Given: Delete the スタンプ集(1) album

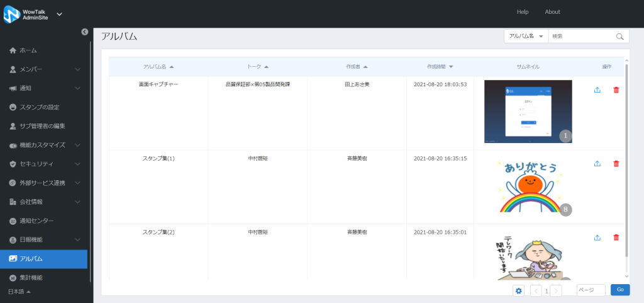Looking at the screenshot, I should click(x=616, y=164).
